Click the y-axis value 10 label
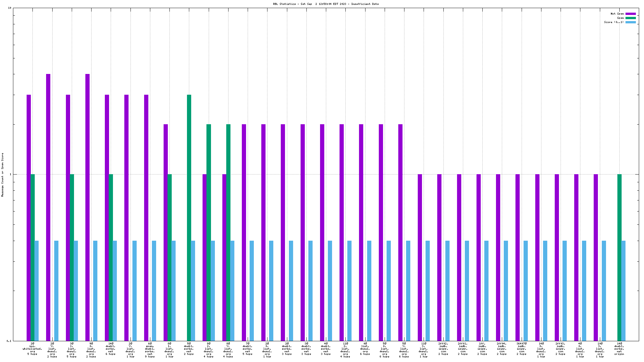The height and width of the screenshot is (362, 644). click(9, 8)
